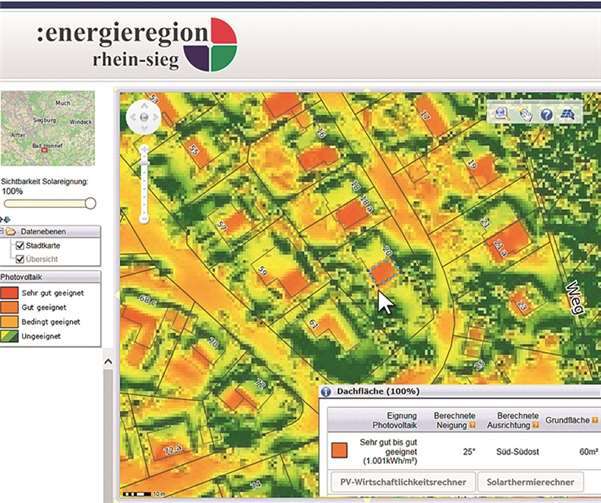Viewport: 601px width, 503px height.
Task: Click the roof of building 61
Action: (330, 325)
